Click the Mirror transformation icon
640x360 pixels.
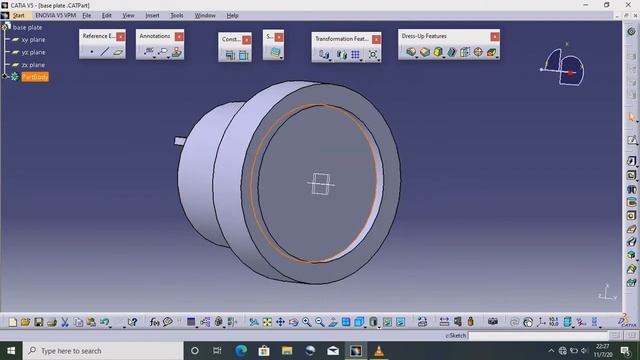pos(342,54)
